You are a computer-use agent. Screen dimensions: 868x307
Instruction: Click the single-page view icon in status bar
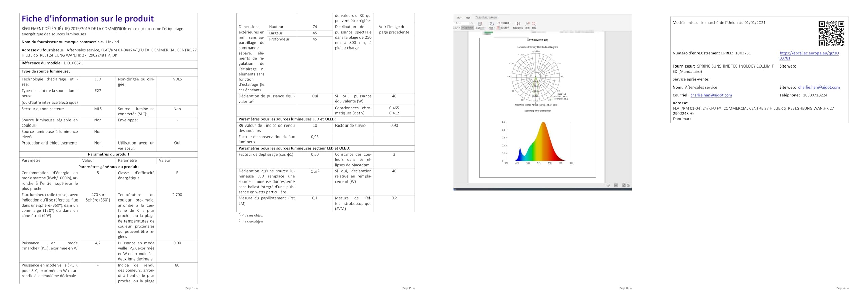(623, 185)
